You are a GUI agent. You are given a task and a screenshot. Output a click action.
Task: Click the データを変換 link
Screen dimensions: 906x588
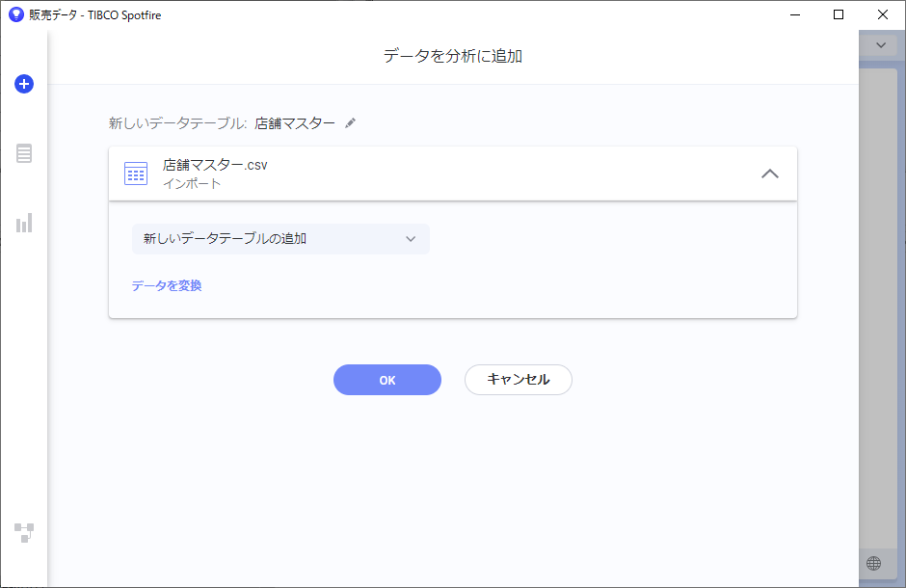[x=167, y=285]
